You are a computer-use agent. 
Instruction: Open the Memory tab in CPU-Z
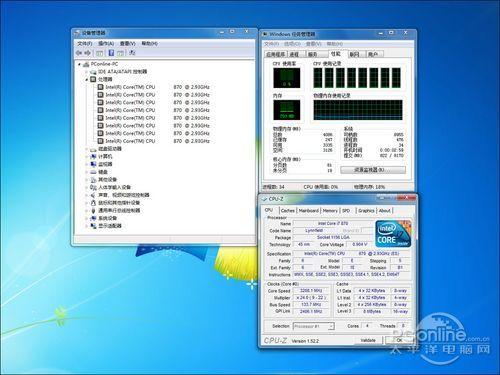[x=330, y=211]
